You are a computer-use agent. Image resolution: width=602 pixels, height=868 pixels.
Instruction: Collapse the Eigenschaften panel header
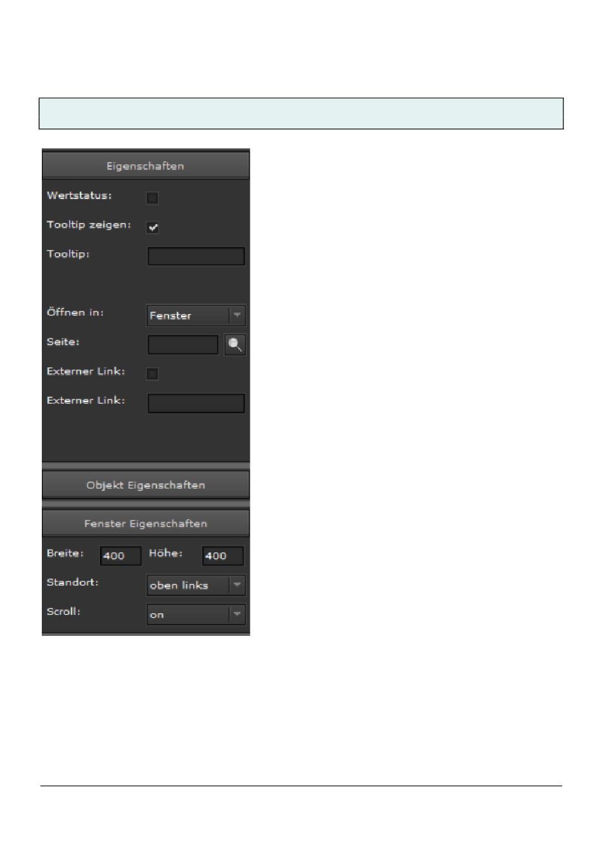146,166
